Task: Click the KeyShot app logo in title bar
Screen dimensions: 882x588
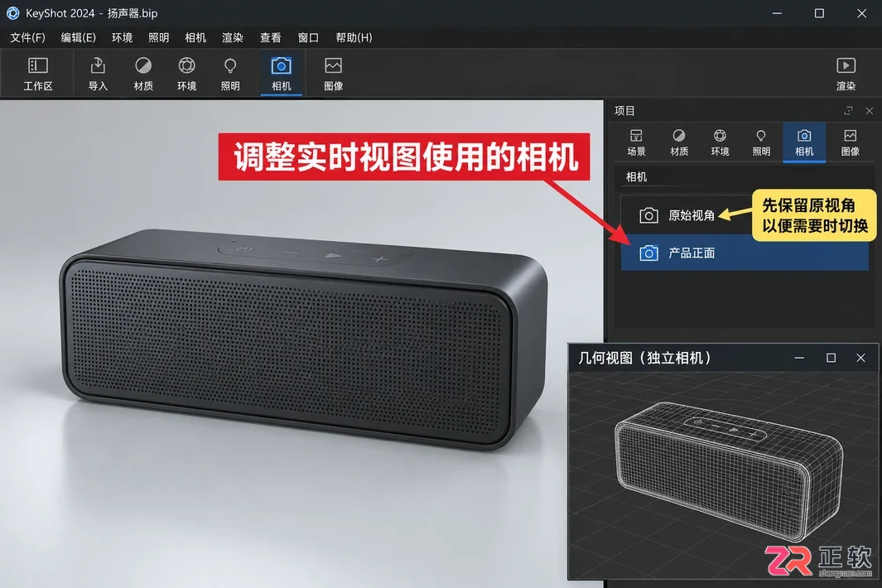Action: point(12,13)
